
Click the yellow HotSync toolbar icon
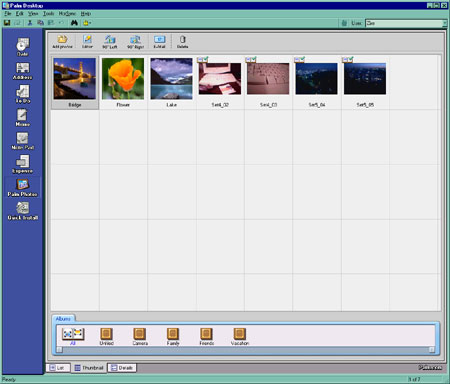(x=87, y=23)
